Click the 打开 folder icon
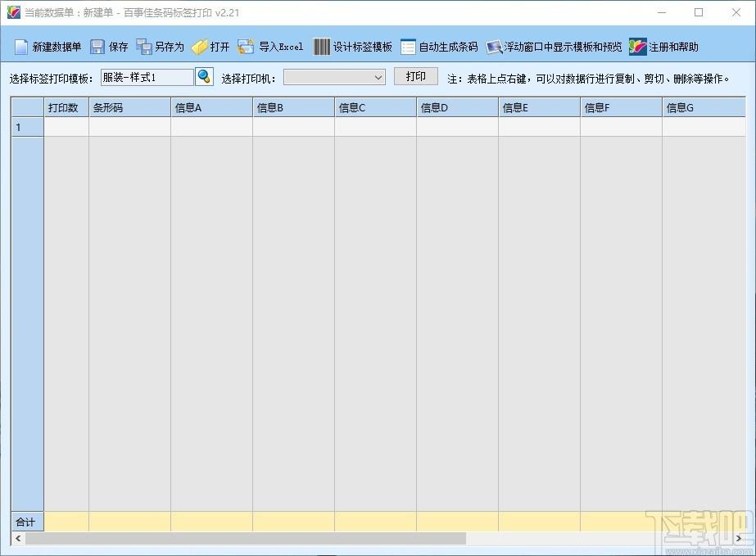This screenshot has width=756, height=556. (199, 47)
